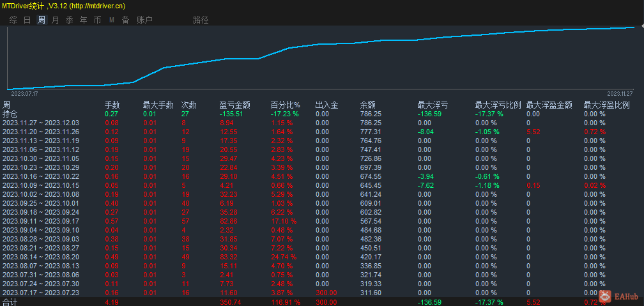Switch to the 综 summary tab
The height and width of the screenshot is (306, 644).
13,20
